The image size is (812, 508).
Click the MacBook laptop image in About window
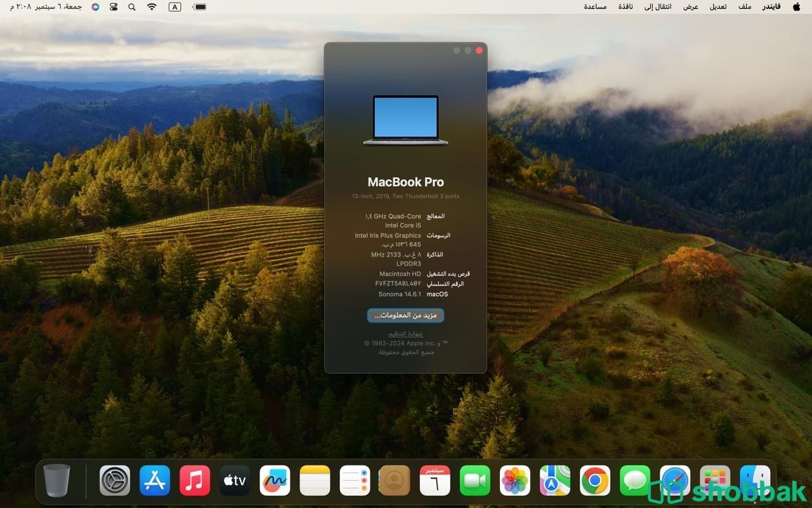(405, 120)
